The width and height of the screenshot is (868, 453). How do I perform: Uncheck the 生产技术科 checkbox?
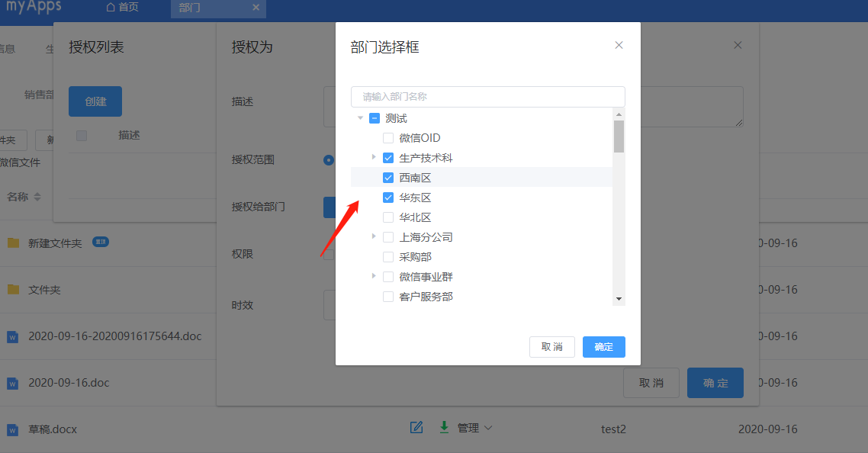click(388, 158)
